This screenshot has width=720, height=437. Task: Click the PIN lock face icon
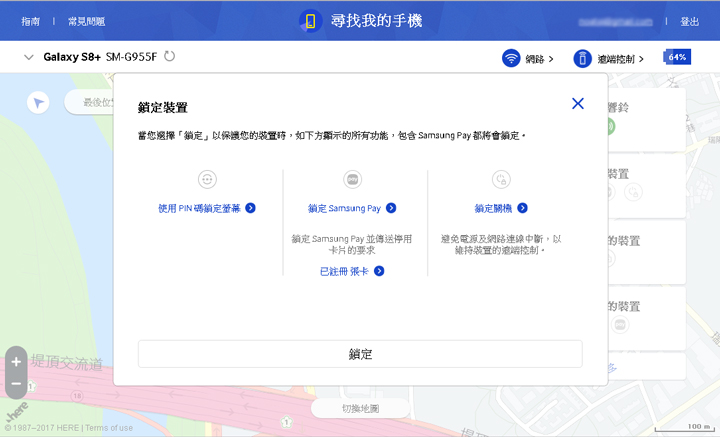(207, 179)
